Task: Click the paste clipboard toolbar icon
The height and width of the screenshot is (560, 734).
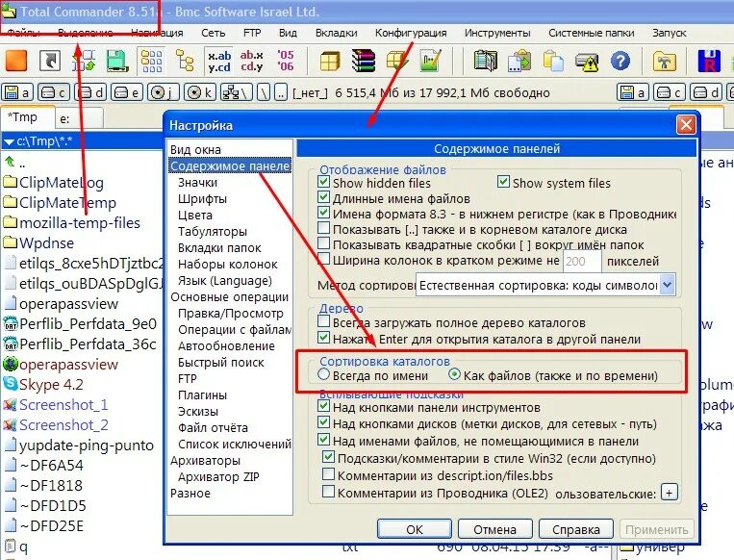Action: [x=553, y=61]
